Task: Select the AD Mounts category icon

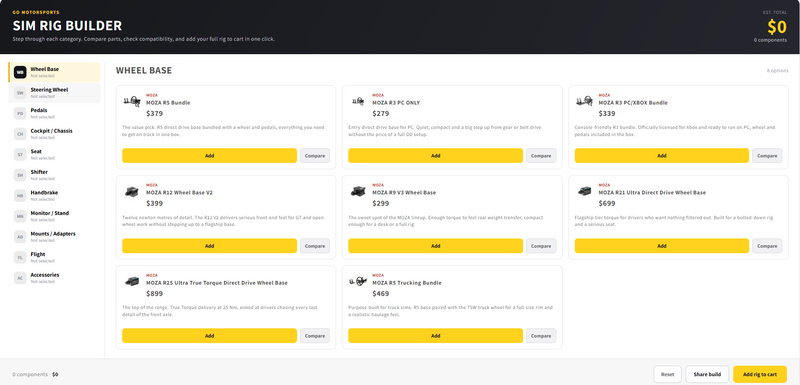Action: [x=20, y=237]
